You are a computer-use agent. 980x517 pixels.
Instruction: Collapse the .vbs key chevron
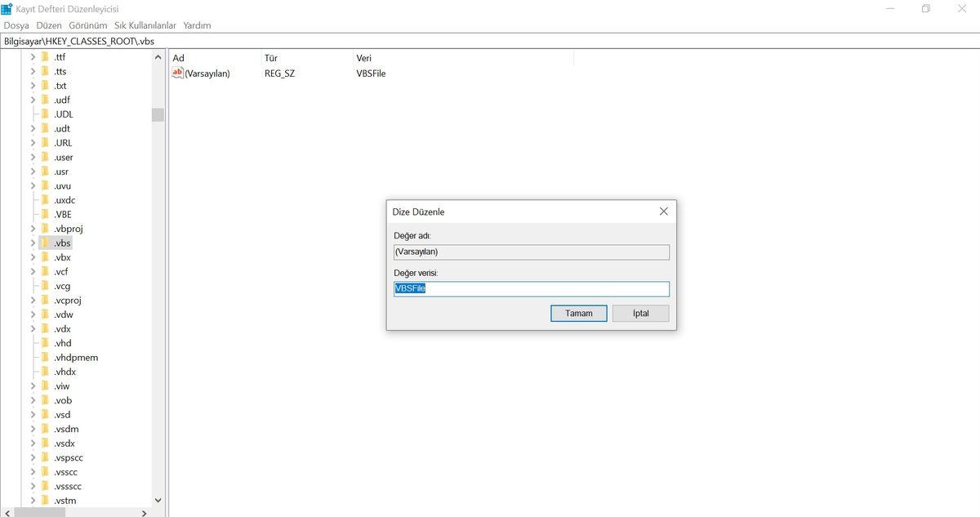[x=33, y=243]
